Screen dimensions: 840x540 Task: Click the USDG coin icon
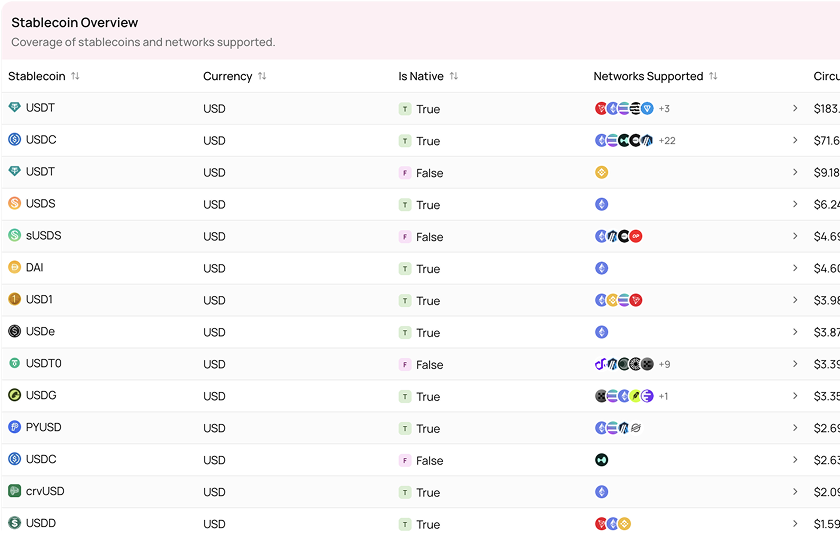[14, 395]
